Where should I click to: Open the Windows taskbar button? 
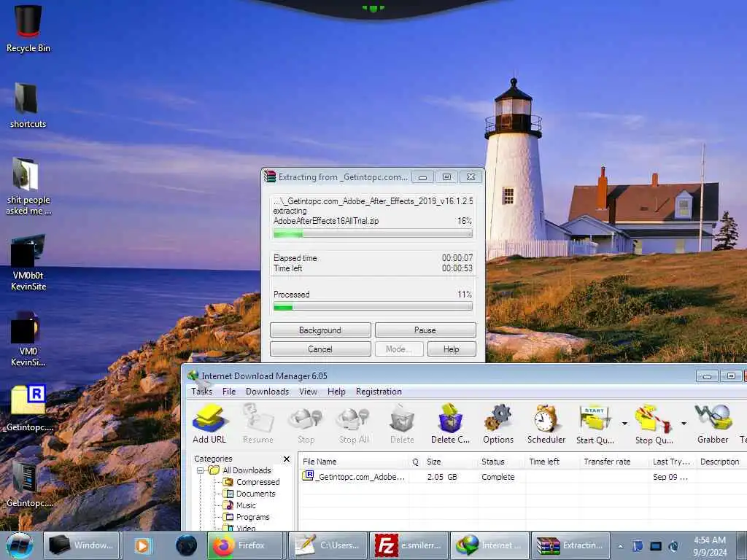[x=82, y=545]
